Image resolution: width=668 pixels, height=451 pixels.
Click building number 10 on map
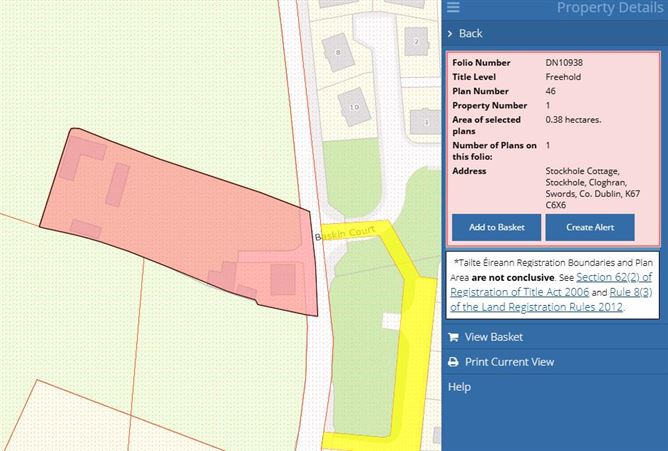click(x=354, y=107)
